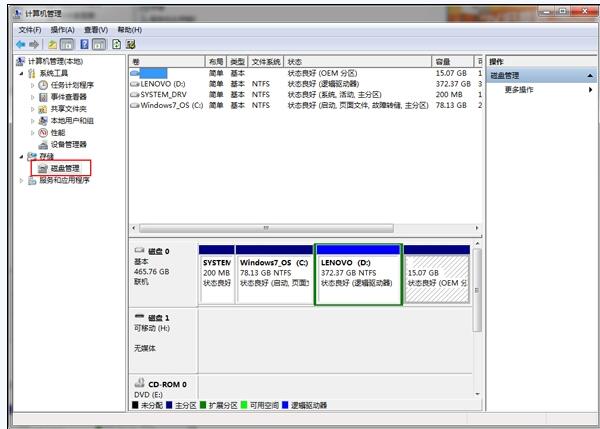Expand the 服务和应用程序 node
This screenshot has width=600, height=429.
pyautogui.click(x=22, y=180)
